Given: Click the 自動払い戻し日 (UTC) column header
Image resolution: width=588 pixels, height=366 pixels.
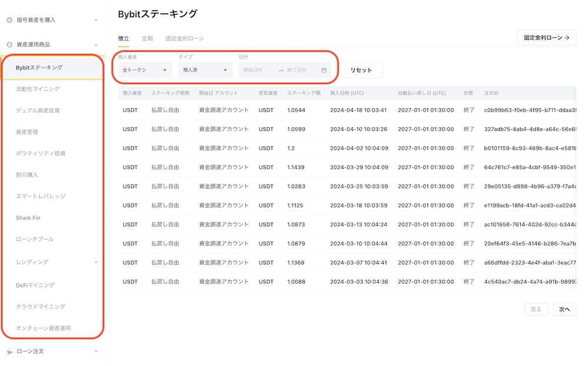Looking at the screenshot, I should point(422,93).
